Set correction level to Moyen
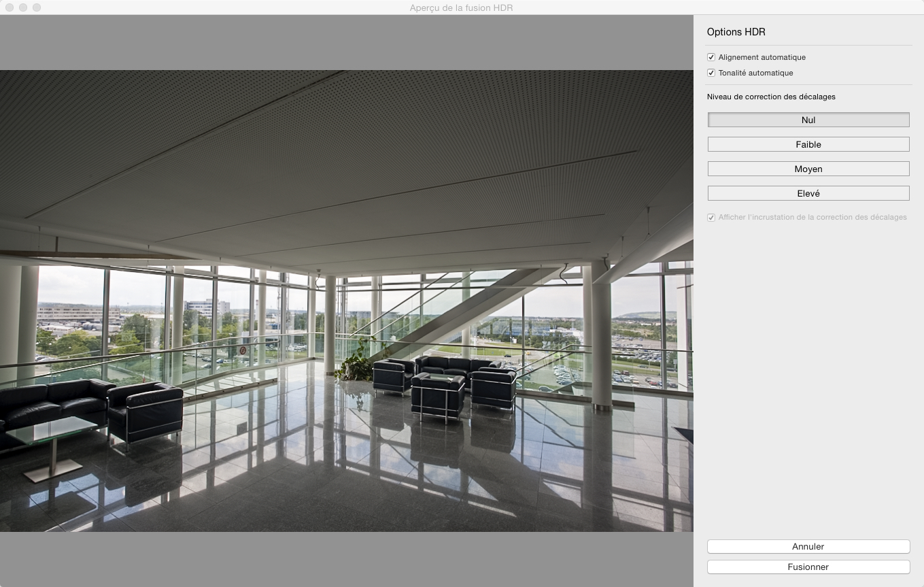The width and height of the screenshot is (924, 587). 808,169
